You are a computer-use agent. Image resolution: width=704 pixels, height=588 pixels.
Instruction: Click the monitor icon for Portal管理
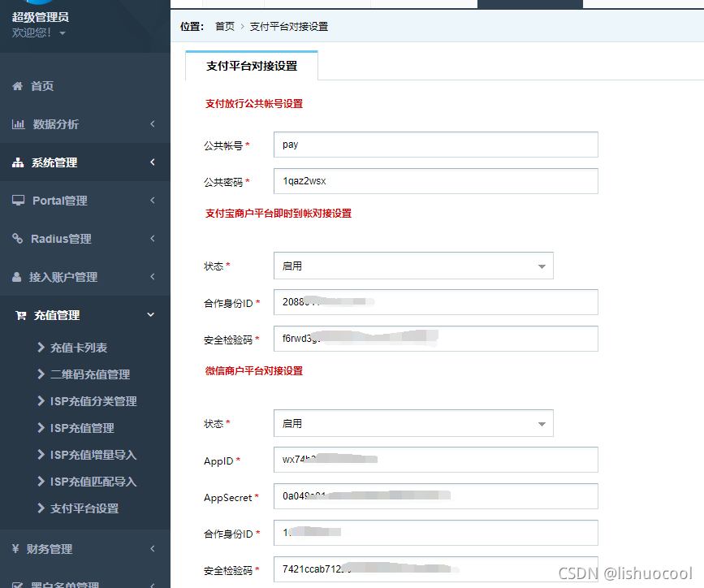(18, 201)
